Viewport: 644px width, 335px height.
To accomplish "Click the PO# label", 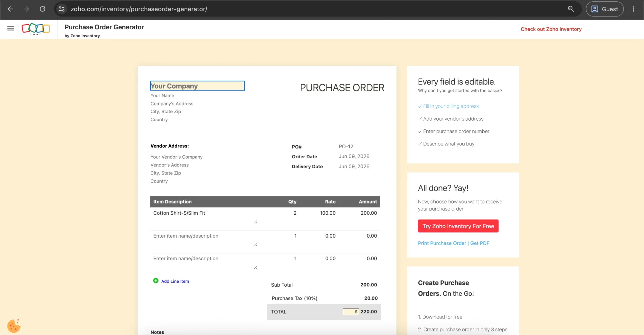I will [x=297, y=147].
